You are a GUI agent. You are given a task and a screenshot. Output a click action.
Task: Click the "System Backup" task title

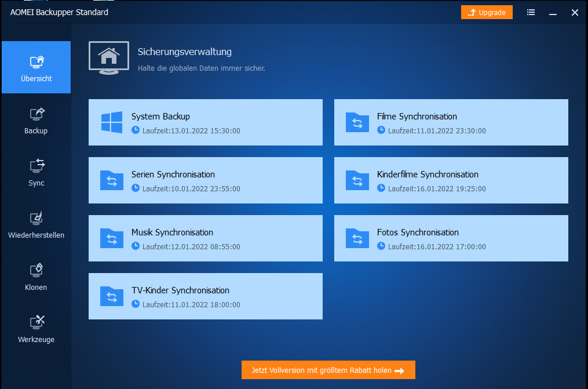pos(160,117)
